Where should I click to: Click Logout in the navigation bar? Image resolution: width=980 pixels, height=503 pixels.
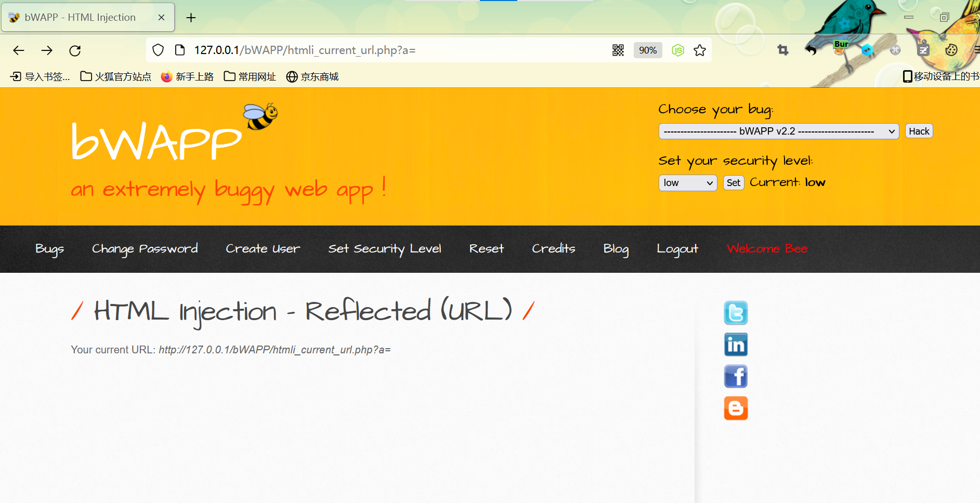click(x=677, y=249)
